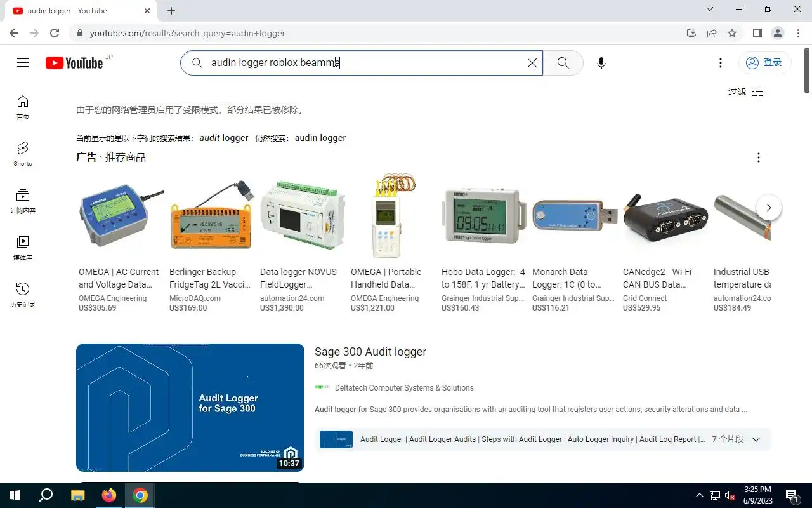Open Chrome three-dot menu
Image resolution: width=812 pixels, height=508 pixels.
[798, 33]
